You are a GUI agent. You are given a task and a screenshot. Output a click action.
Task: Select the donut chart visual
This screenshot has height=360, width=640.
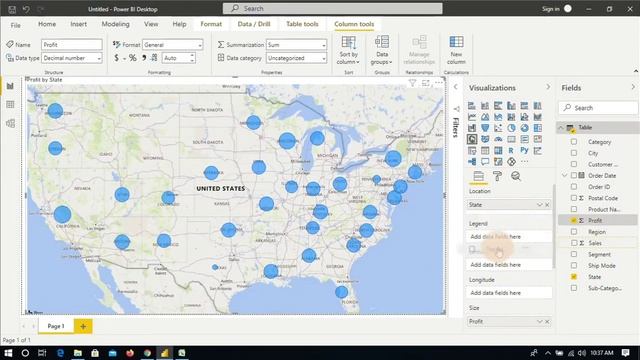click(x=524, y=128)
